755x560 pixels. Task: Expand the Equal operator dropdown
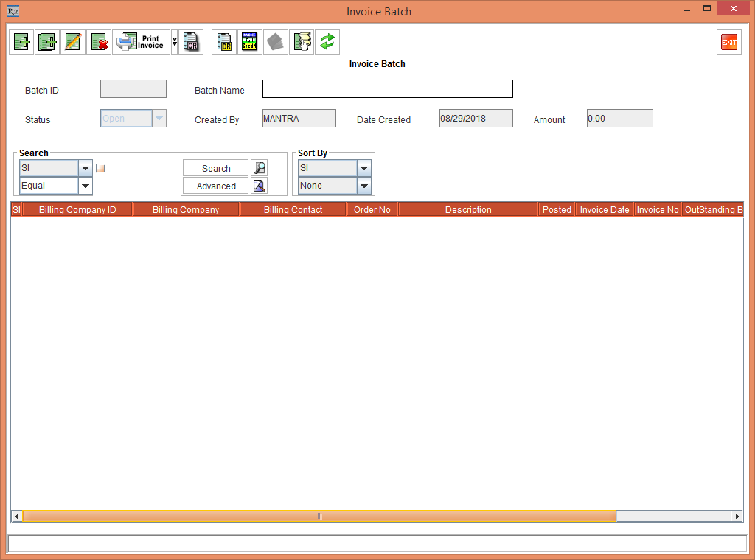(86, 186)
